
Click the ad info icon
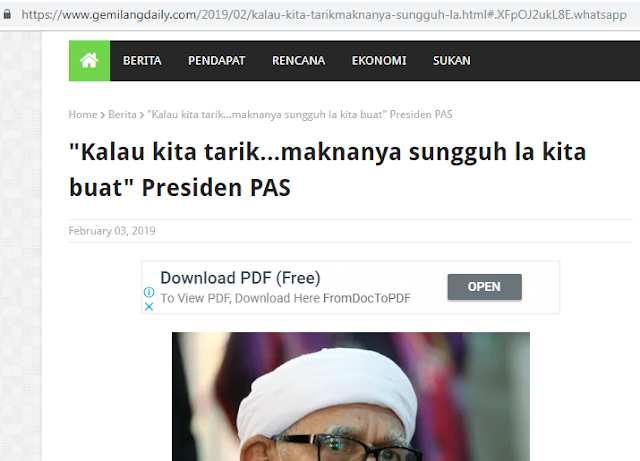point(149,292)
